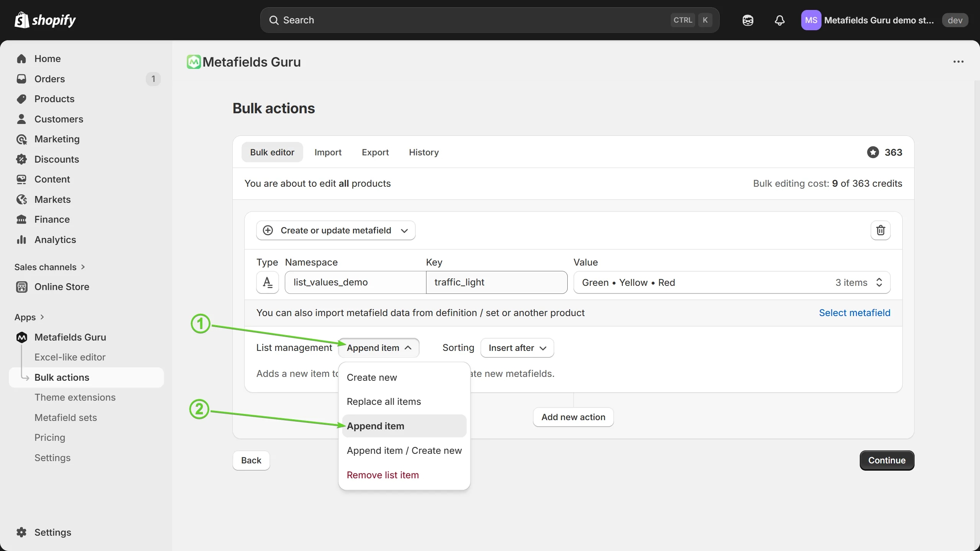Switch to the Import tab
980x551 pixels.
(328, 152)
